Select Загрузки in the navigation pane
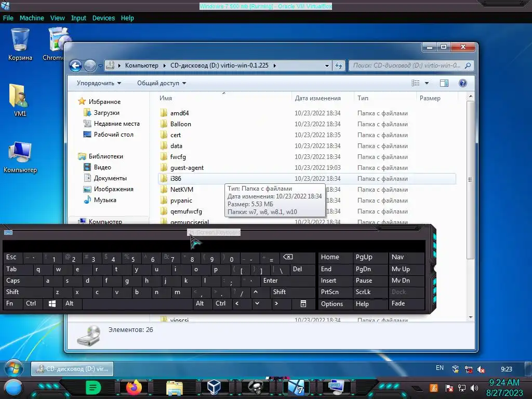The height and width of the screenshot is (399, 532). pos(107,113)
